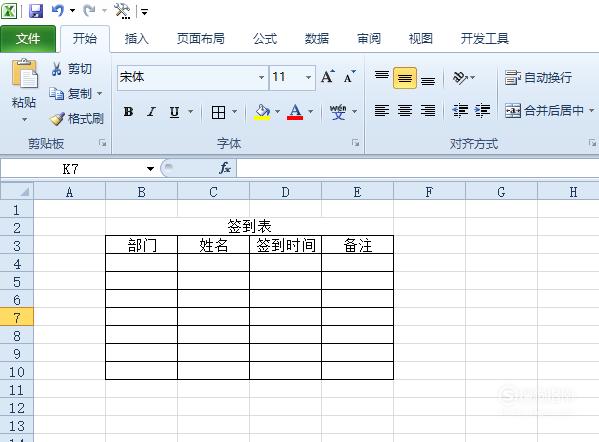This screenshot has width=599, height=442.
Task: Apply borders with the border icon
Action: (x=218, y=112)
